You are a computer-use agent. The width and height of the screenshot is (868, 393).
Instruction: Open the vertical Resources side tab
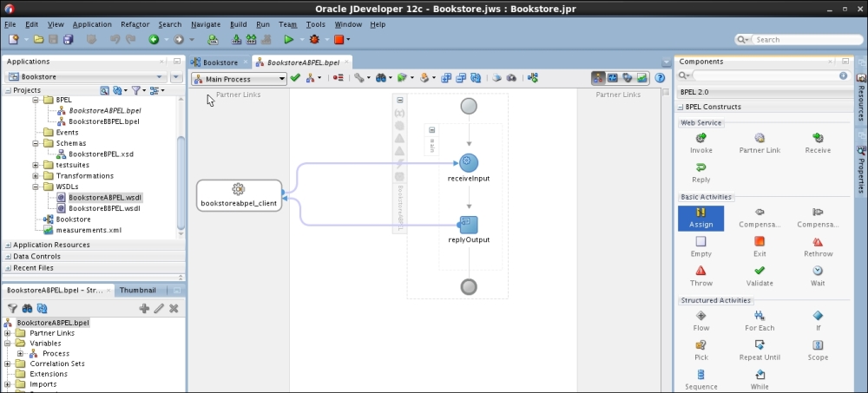(861, 98)
